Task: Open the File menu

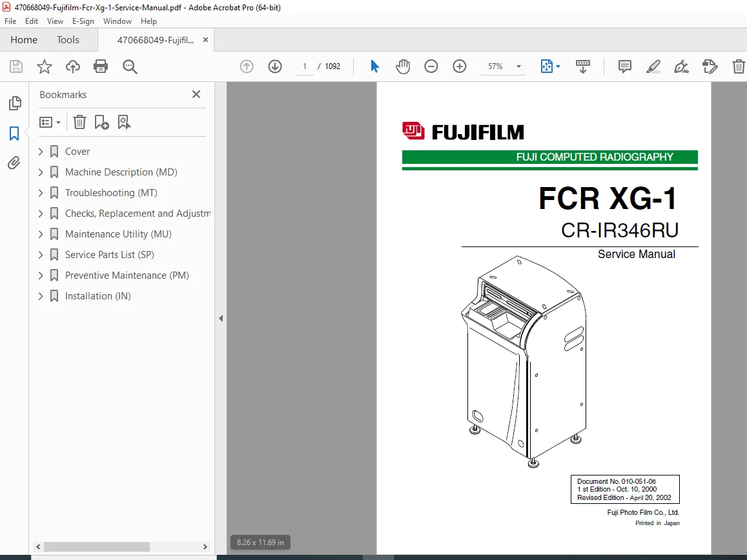Action: pos(10,21)
